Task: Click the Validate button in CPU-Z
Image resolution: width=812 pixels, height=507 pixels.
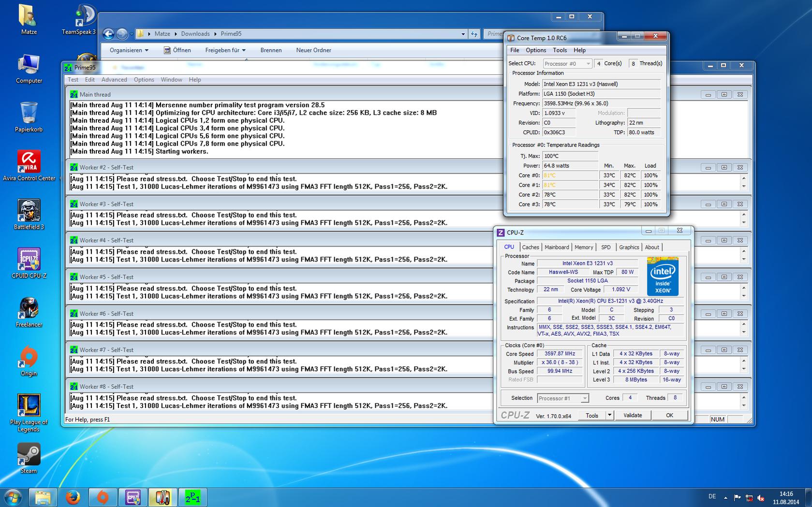Action: pos(633,415)
